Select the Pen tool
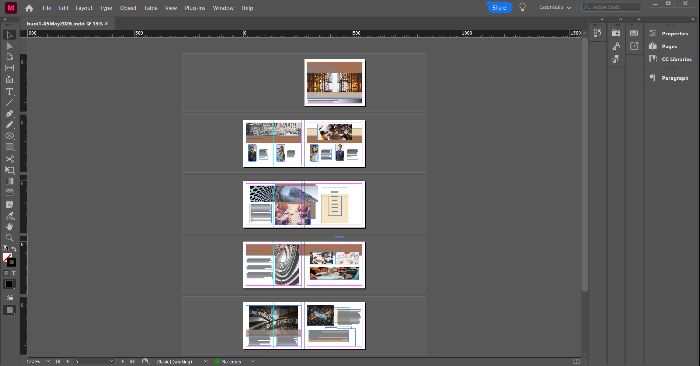700x366 pixels. pos(10,114)
